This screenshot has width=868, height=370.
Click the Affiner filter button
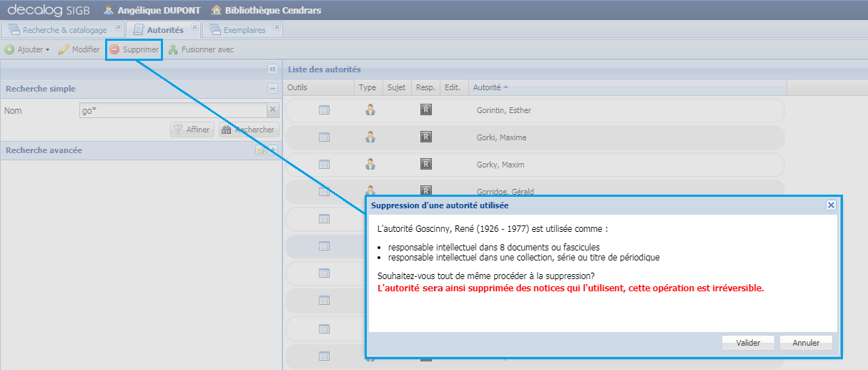192,130
